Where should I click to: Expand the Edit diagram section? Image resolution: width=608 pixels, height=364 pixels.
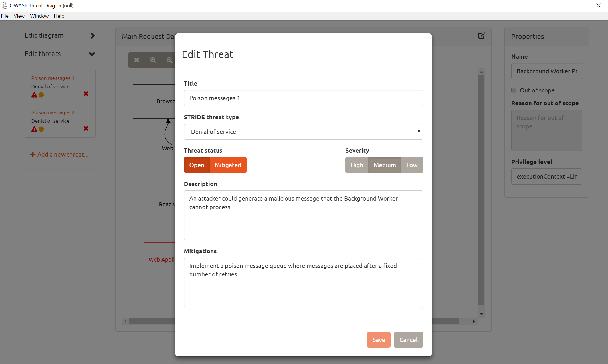(x=60, y=35)
